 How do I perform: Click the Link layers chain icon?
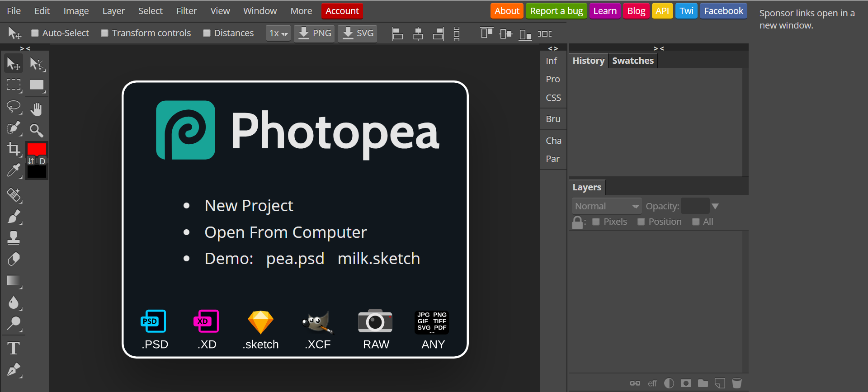click(x=635, y=383)
